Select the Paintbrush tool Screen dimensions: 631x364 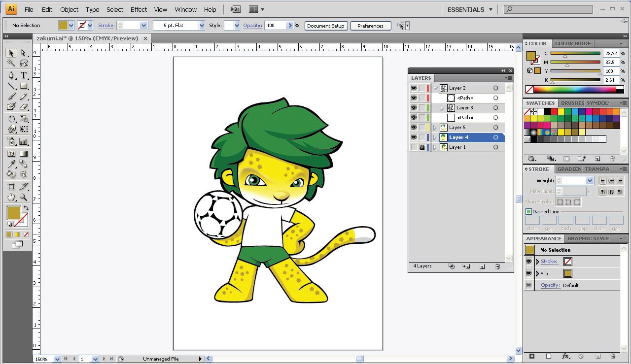[11, 97]
